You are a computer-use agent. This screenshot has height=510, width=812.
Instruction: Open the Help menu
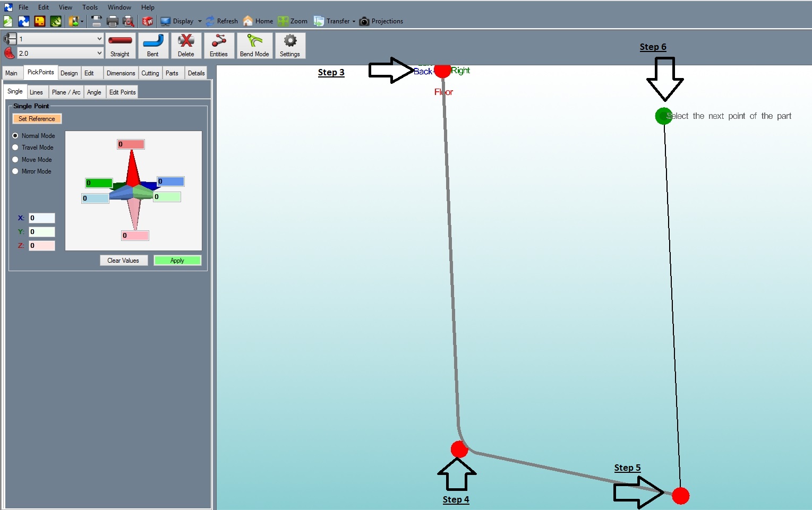[148, 7]
